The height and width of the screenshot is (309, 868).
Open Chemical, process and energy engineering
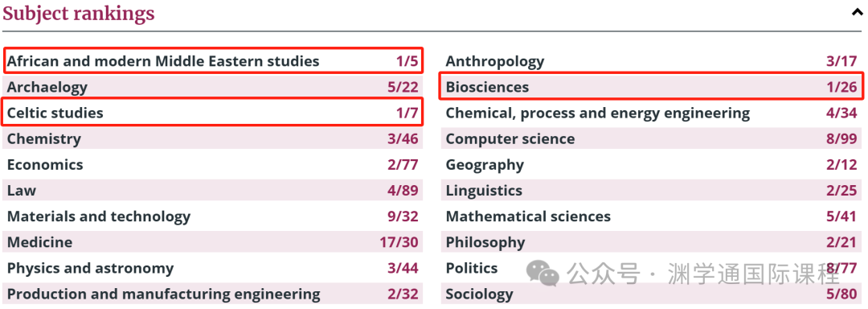point(652,113)
